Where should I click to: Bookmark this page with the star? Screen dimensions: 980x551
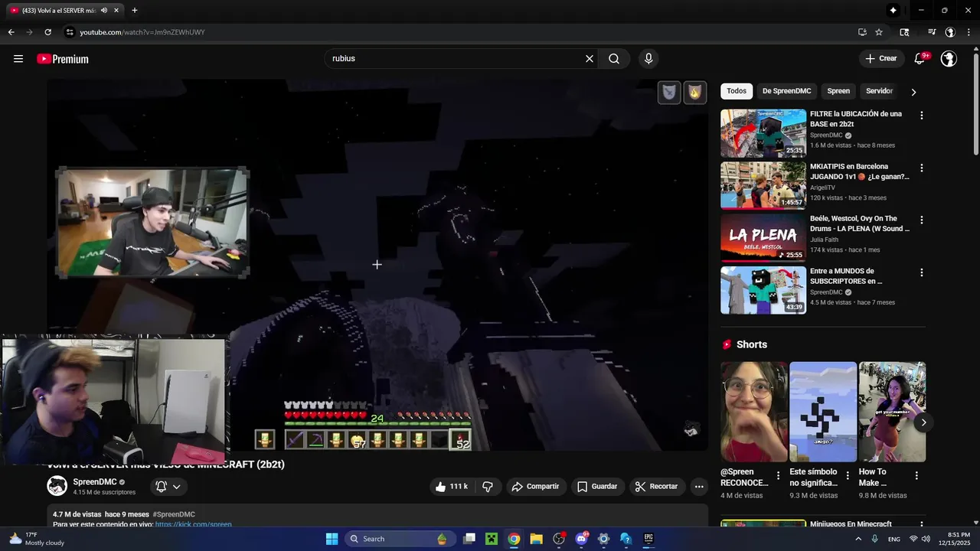click(879, 32)
